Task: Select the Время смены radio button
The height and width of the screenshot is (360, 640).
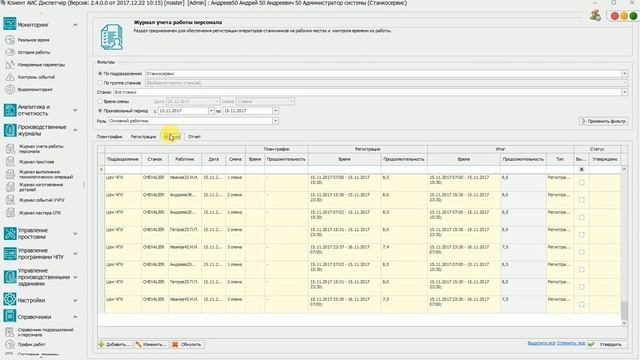Action: point(100,101)
